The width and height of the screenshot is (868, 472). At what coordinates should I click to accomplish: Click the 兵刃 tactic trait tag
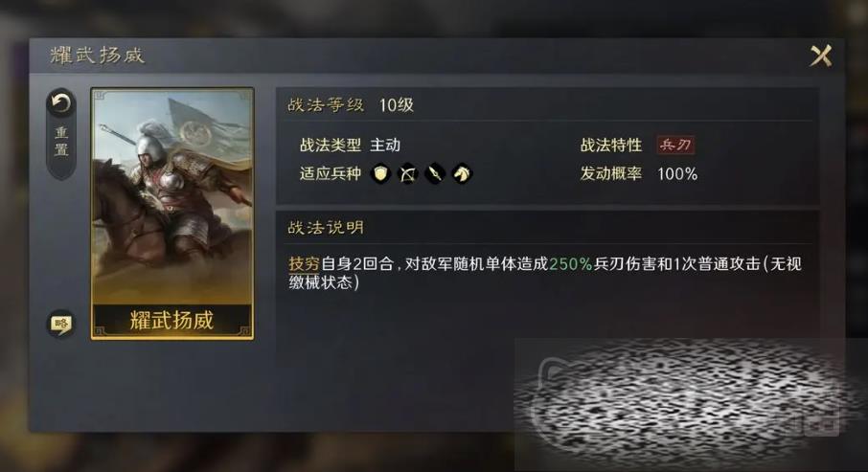tap(675, 145)
